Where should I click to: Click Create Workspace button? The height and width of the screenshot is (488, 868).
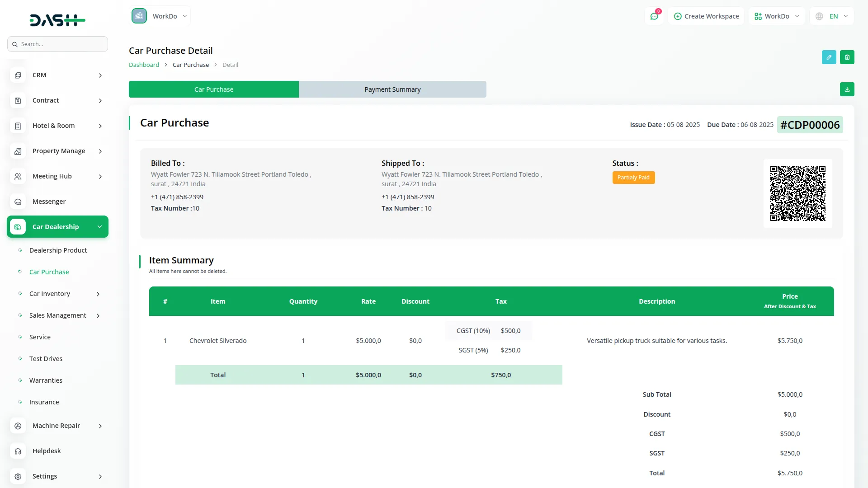coord(706,16)
